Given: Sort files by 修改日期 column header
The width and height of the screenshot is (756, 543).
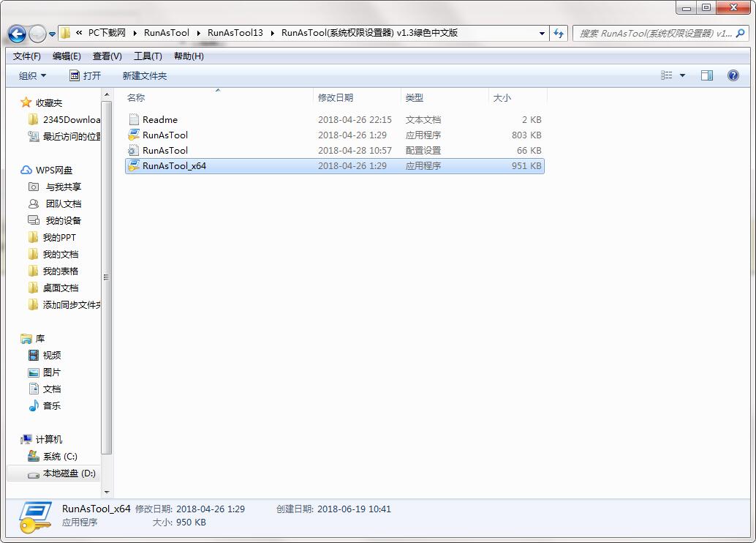Looking at the screenshot, I should coord(336,97).
